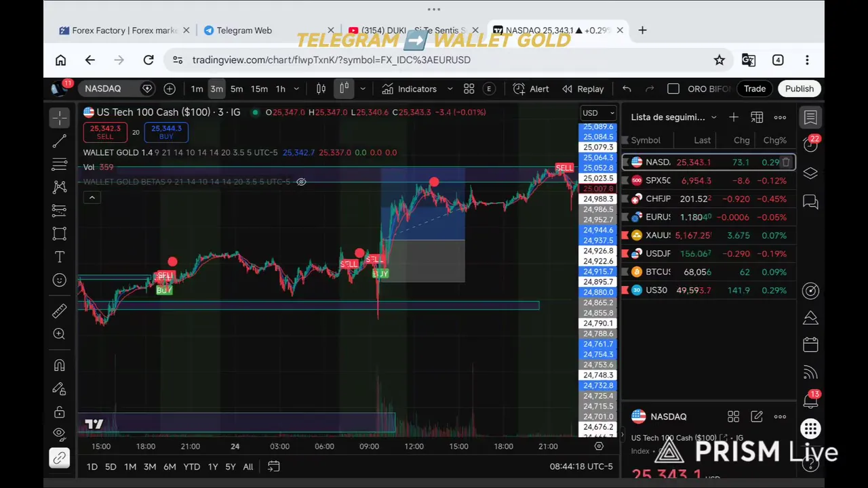Screen dimensions: 868x488
Task: Set chart range to 1D
Action: pyautogui.click(x=92, y=466)
